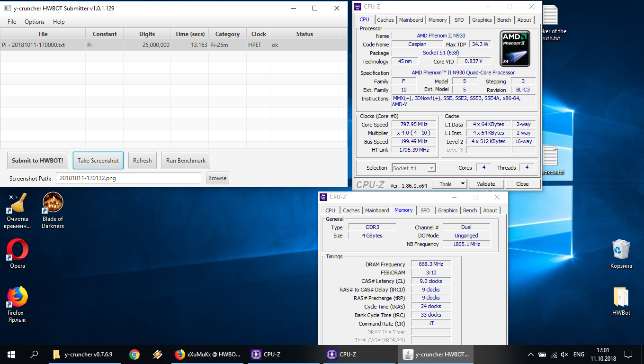Click the Take Screenshot button
Viewport: 644px width, 364px height.
click(98, 160)
